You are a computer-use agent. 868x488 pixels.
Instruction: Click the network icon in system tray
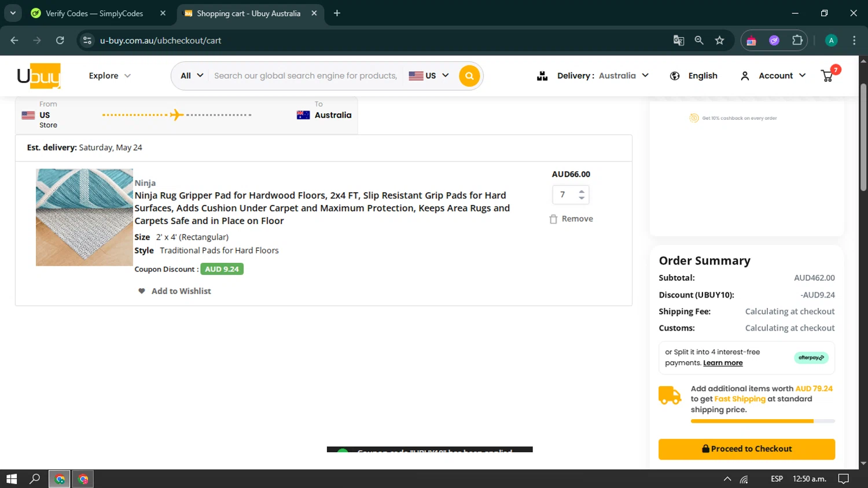tap(744, 479)
